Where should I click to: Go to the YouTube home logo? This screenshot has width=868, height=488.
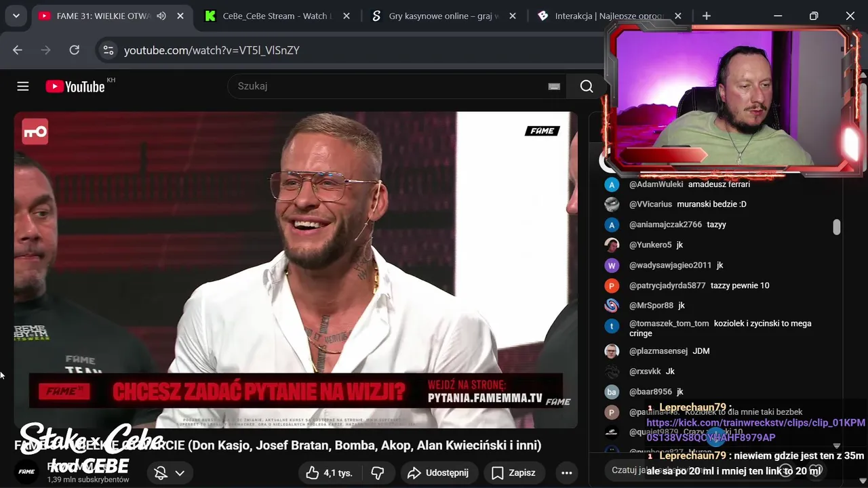75,87
